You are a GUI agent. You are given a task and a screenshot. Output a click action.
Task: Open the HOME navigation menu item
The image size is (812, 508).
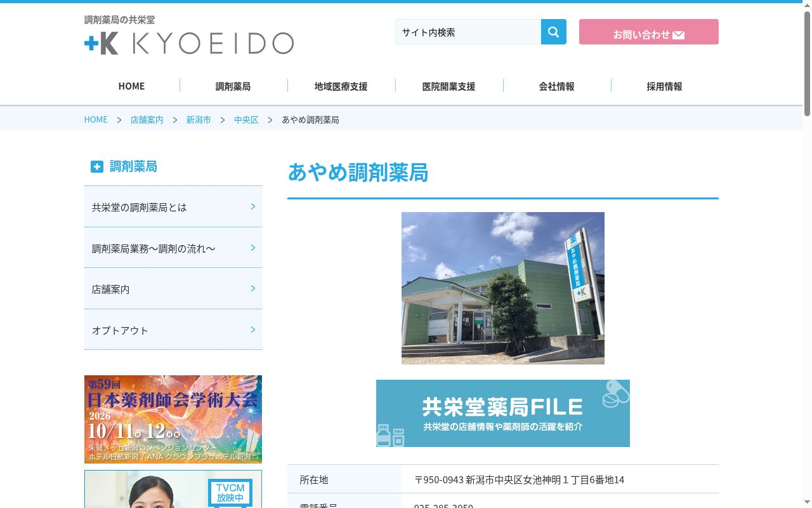[131, 86]
